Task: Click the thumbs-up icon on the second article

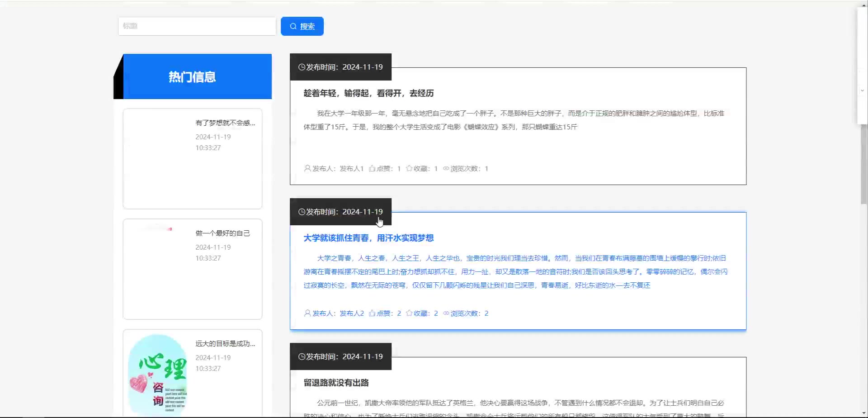Action: [372, 313]
